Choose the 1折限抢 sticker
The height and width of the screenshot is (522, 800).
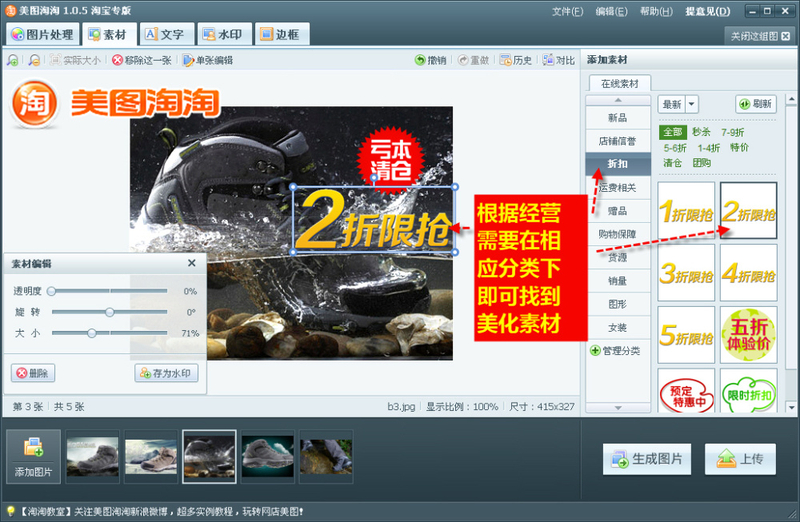tap(686, 210)
